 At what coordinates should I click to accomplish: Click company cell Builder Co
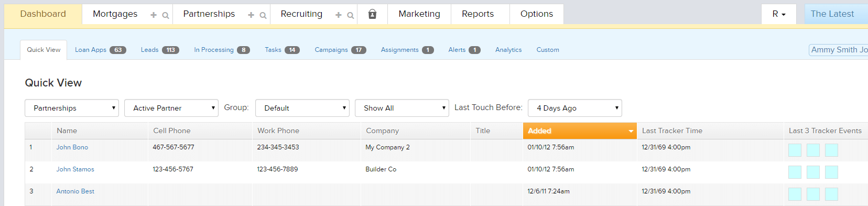(x=381, y=169)
